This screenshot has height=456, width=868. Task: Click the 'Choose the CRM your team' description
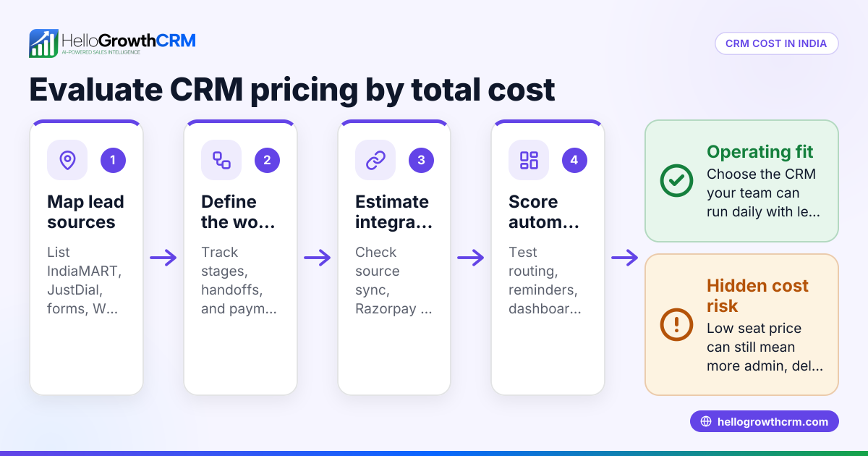[x=765, y=193]
